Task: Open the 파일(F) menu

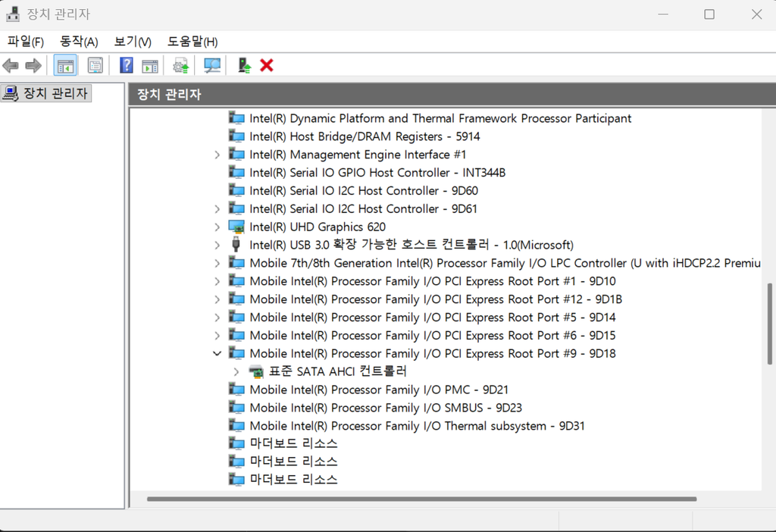Action: 26,42
